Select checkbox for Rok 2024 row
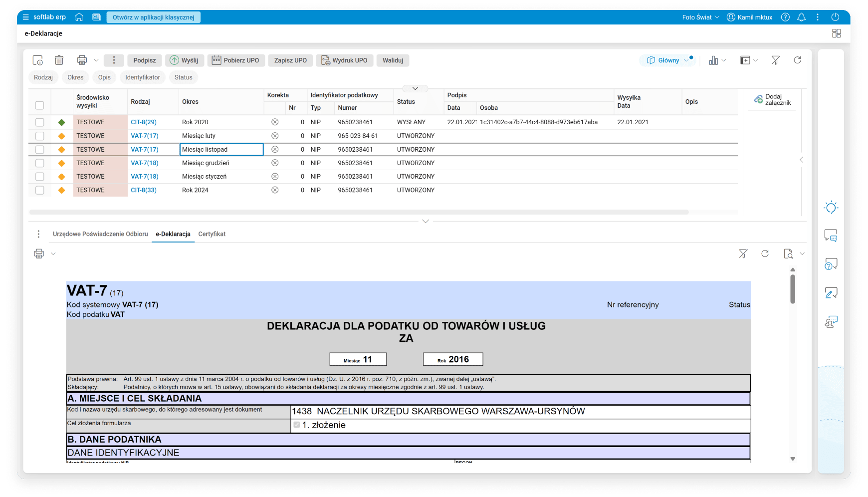868x497 pixels. (40, 190)
